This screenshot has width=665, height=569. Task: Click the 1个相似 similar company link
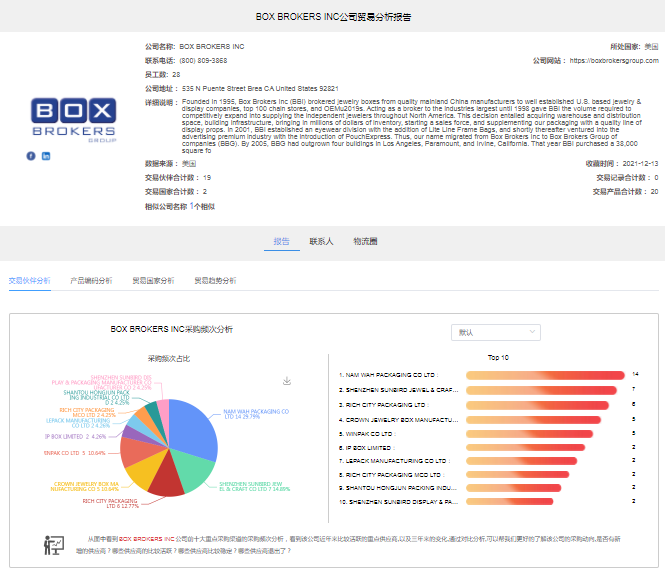(x=202, y=206)
